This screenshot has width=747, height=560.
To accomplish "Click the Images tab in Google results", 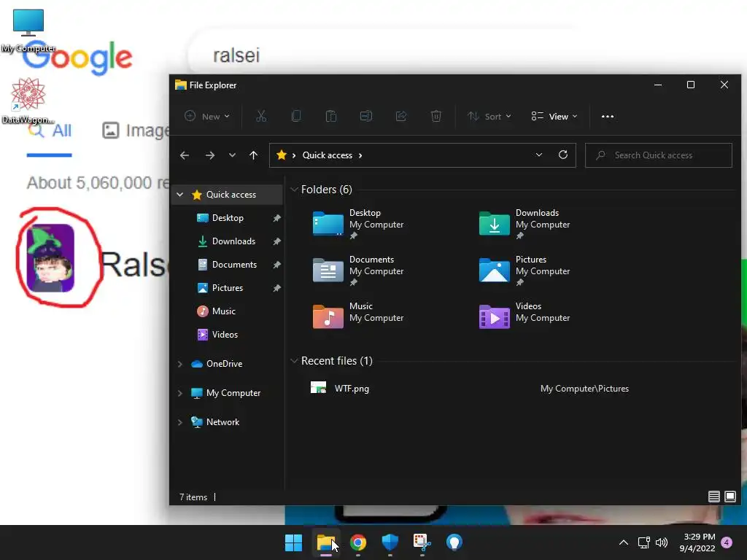I will click(135, 131).
